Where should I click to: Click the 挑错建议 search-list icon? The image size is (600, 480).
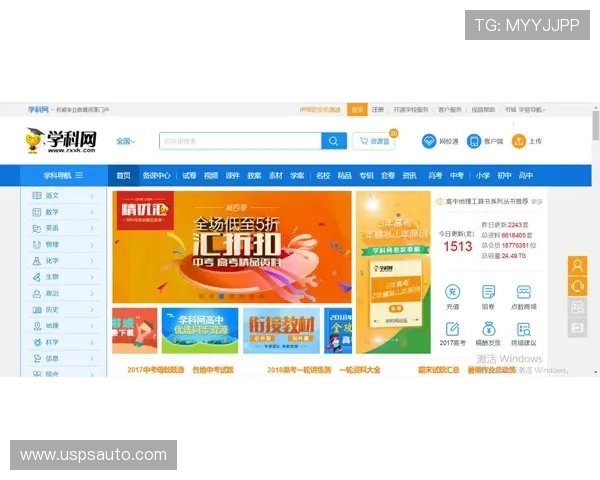(523, 329)
